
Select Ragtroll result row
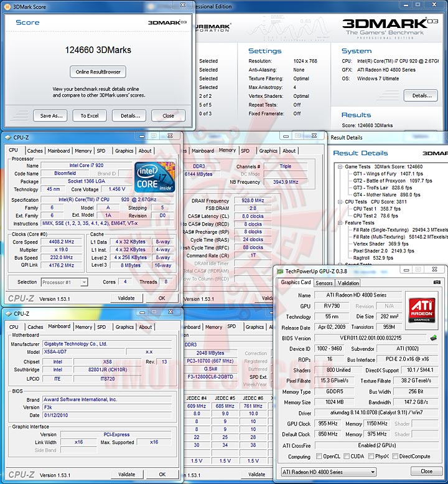373,258
